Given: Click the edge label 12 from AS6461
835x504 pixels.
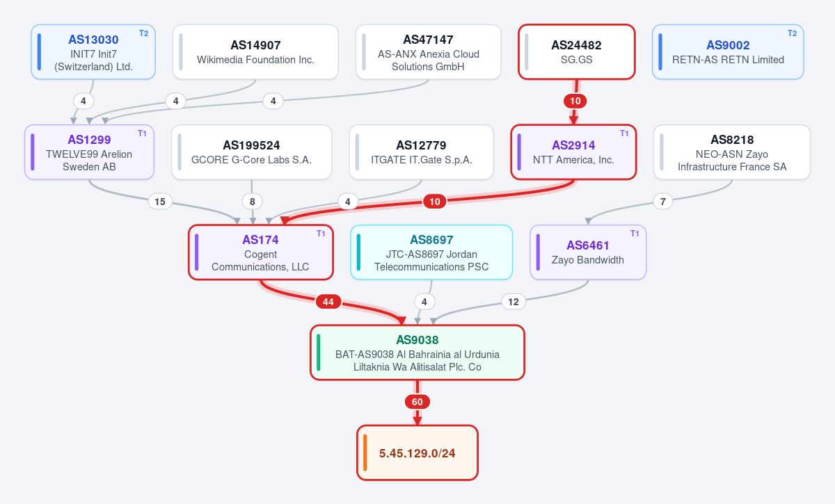Looking at the screenshot, I should [514, 302].
